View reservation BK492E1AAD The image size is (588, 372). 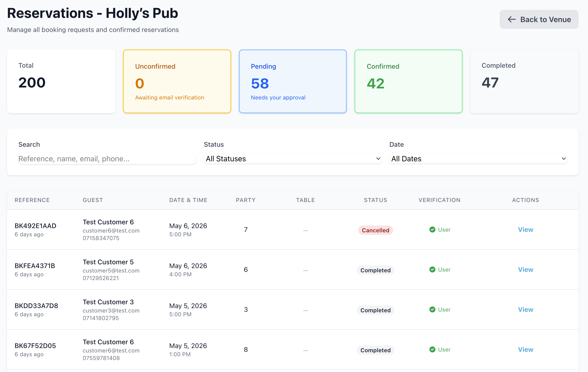[525, 230]
